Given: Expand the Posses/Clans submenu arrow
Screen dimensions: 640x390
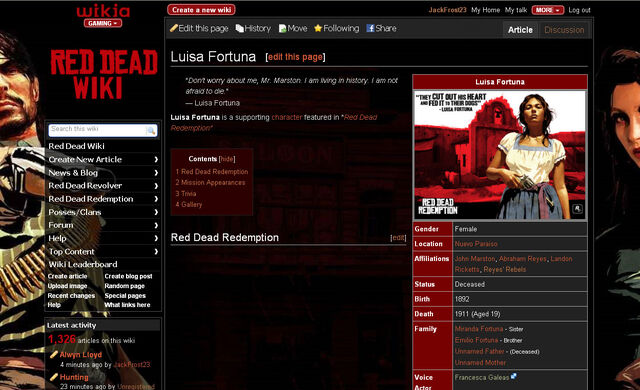Looking at the screenshot, I should (x=156, y=212).
